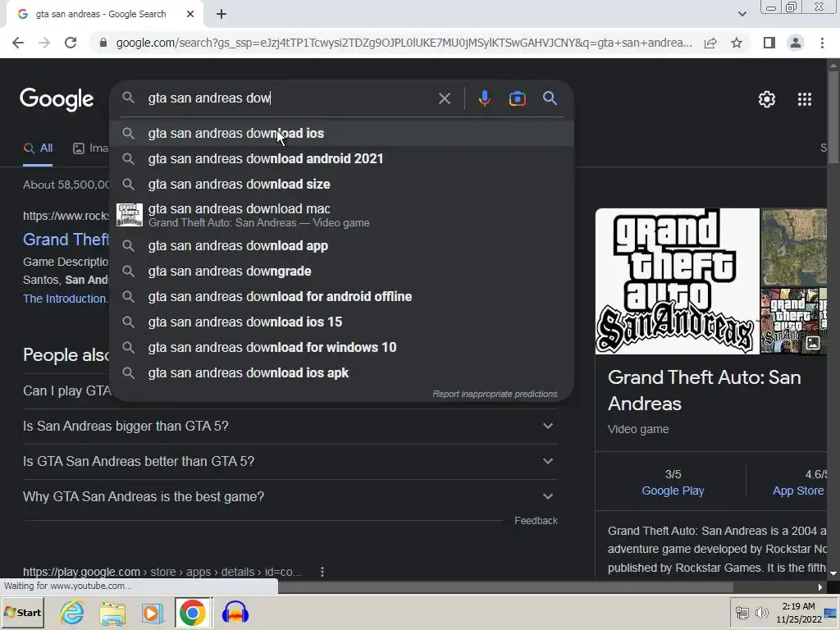Expand 'Is GTA San Andreas better than GTA 5?'

coord(290,461)
